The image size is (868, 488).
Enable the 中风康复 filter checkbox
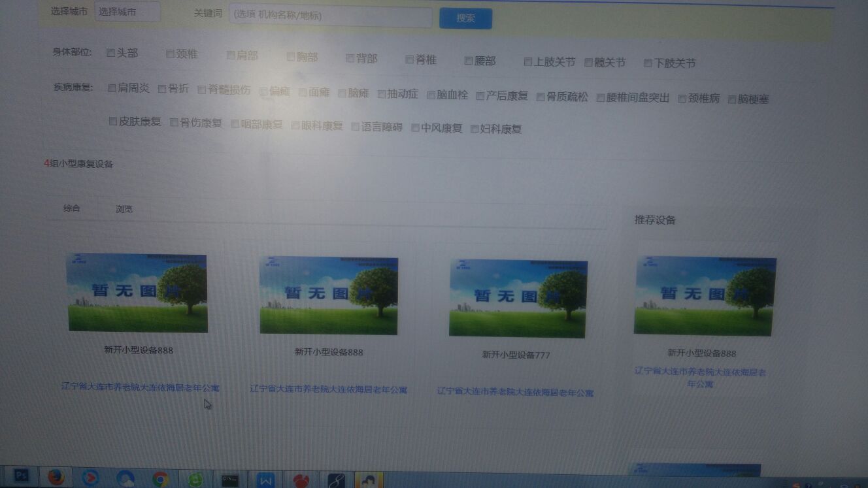(415, 128)
